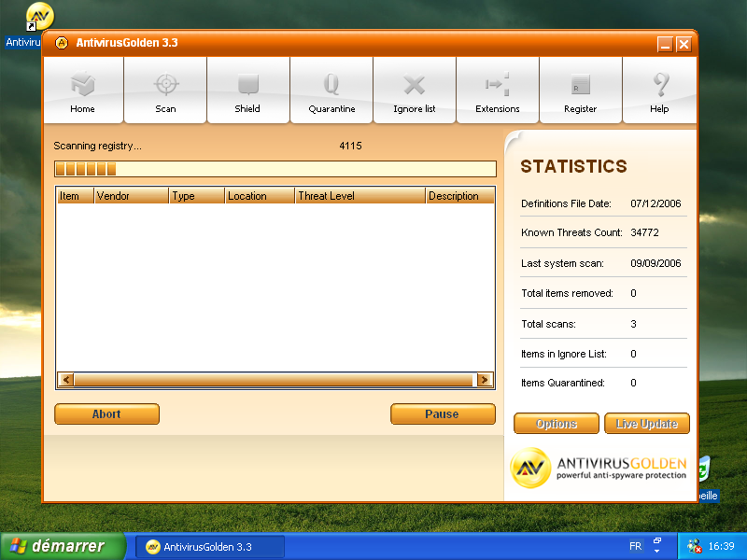Minimize the AntivirusGolden window
Viewport: 747px width, 560px height.
[x=665, y=44]
